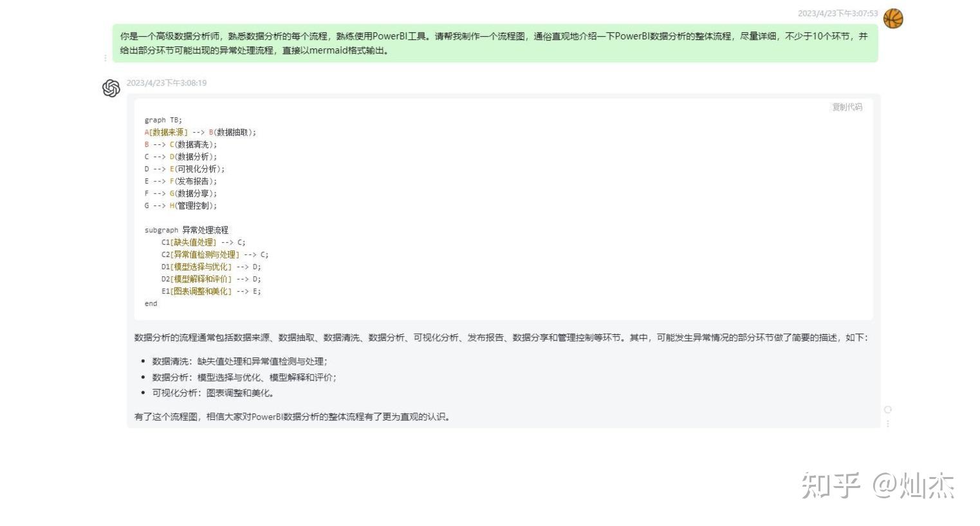Click the code line 'B --> C(数据清洗);'
The height and width of the screenshot is (526, 980).
(181, 145)
